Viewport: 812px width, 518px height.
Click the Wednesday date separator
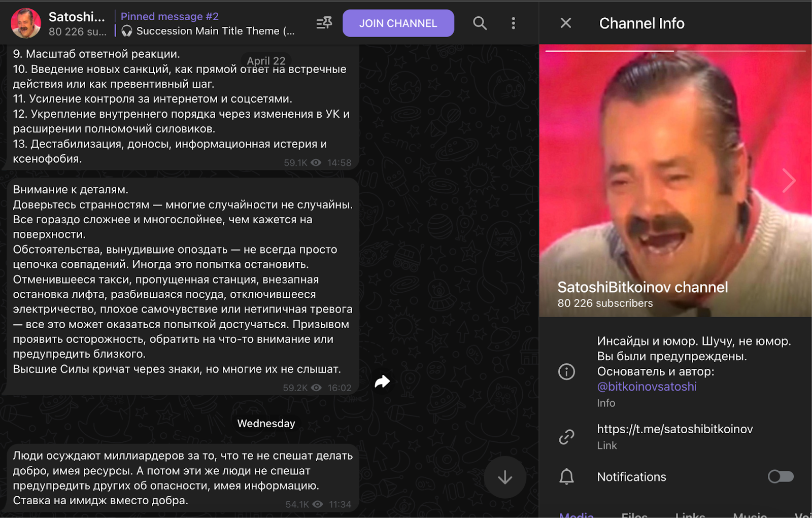[266, 424]
